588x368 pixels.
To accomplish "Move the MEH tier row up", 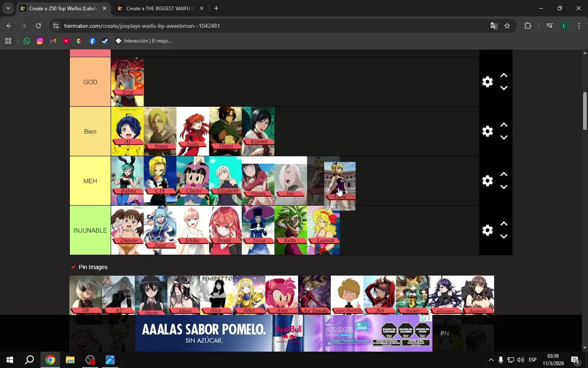I will (x=504, y=174).
